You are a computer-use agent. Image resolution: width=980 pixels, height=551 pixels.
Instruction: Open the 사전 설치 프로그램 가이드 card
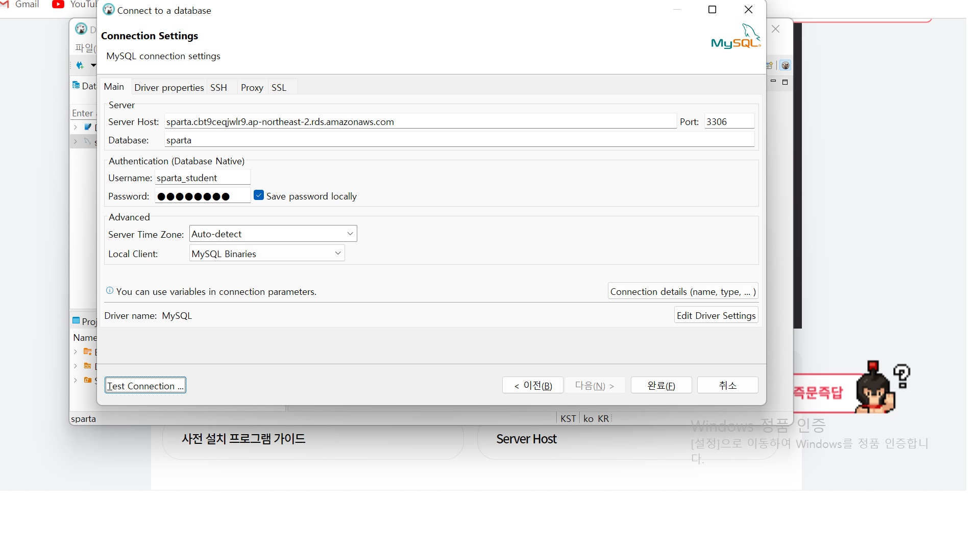313,439
